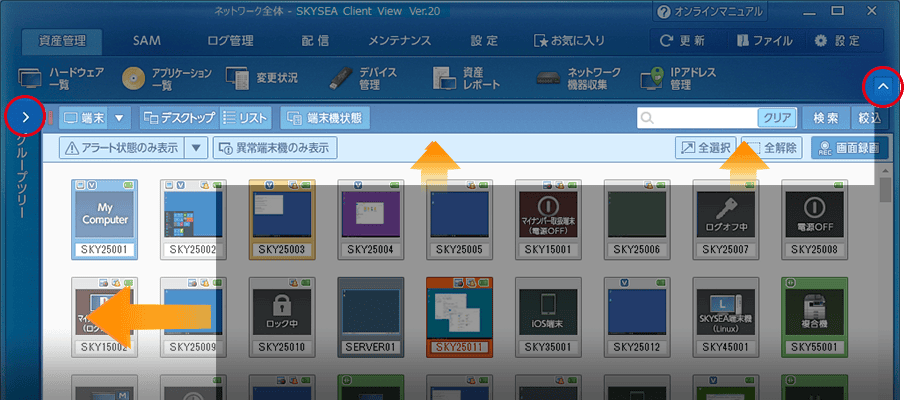Select the 配信 tab
The height and width of the screenshot is (400, 905).
(315, 40)
